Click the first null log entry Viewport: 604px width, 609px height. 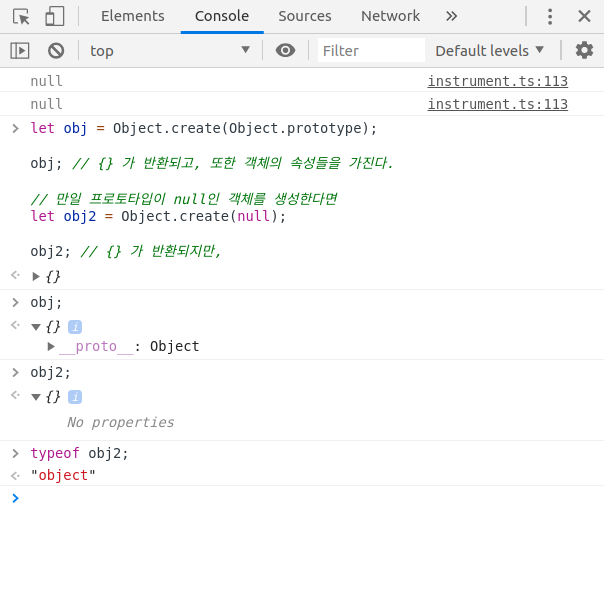pyautogui.click(x=46, y=81)
